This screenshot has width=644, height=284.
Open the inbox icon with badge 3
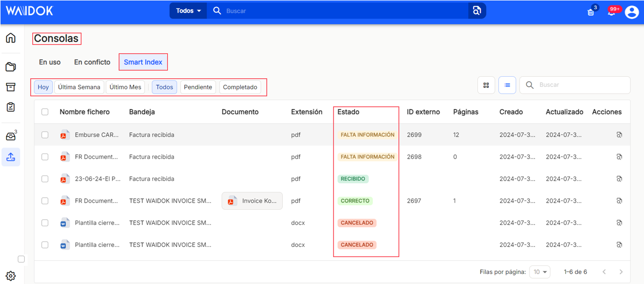[x=11, y=136]
